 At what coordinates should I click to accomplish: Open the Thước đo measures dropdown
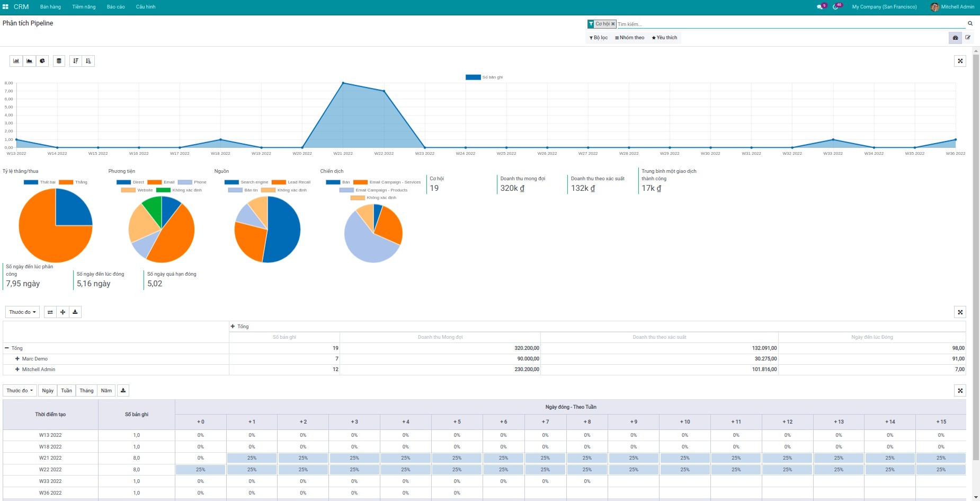click(x=22, y=312)
